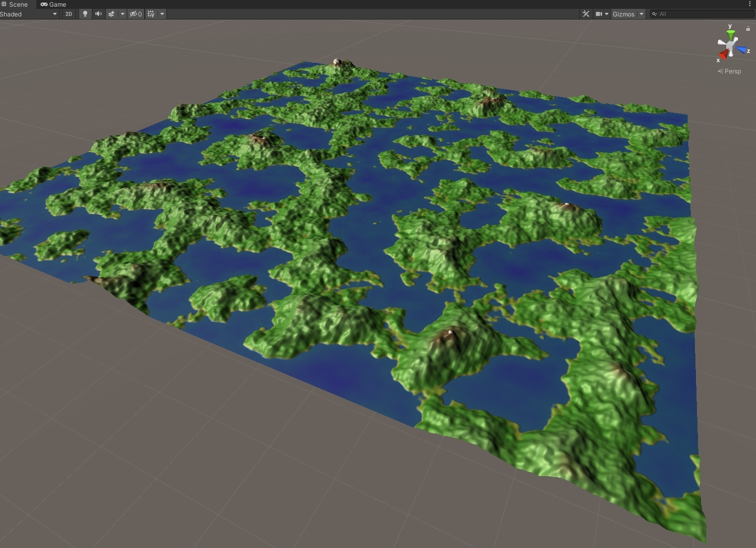Image resolution: width=756 pixels, height=548 pixels.
Task: Toggle the Persp projection label
Action: click(729, 71)
